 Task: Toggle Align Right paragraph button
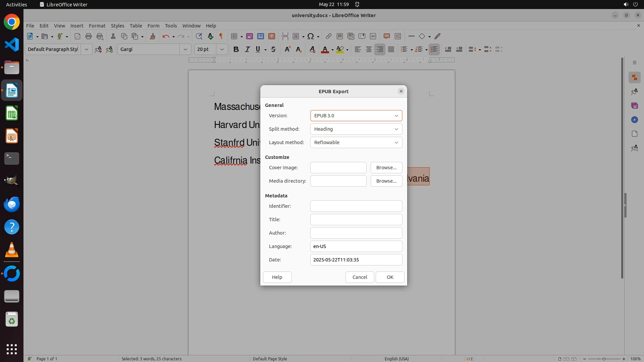tap(380, 49)
